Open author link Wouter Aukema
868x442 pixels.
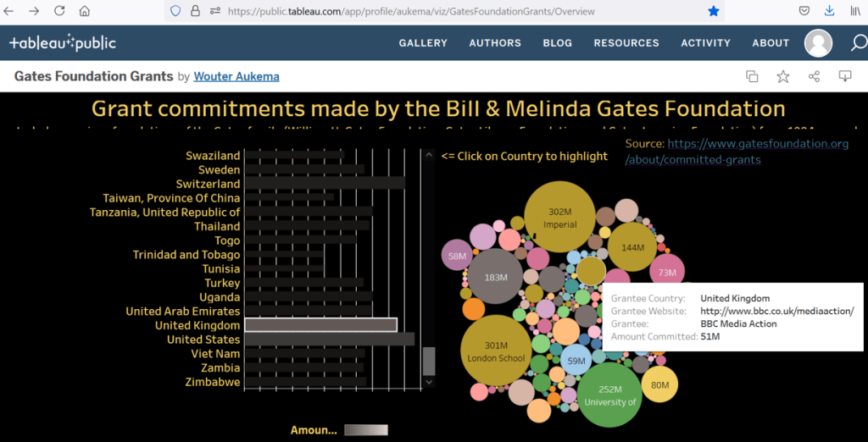pos(236,76)
